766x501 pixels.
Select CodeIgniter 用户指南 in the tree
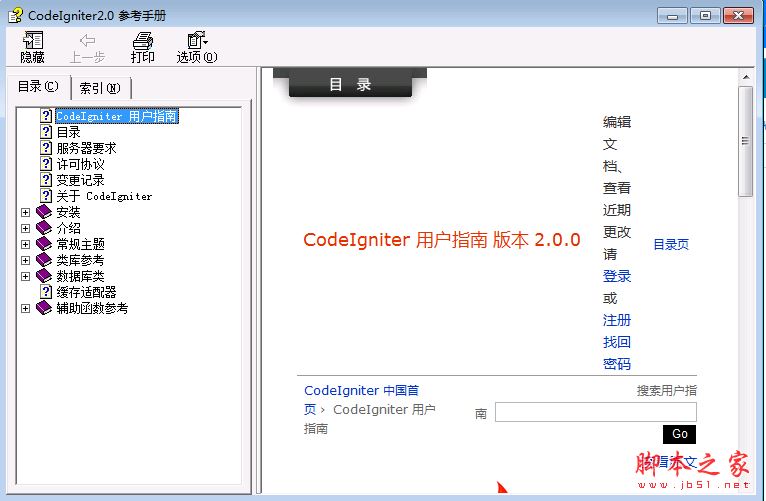click(117, 116)
